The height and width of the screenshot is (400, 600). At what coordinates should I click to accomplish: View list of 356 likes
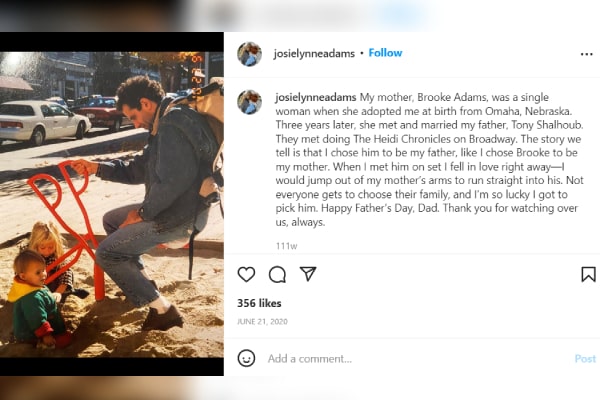(259, 303)
